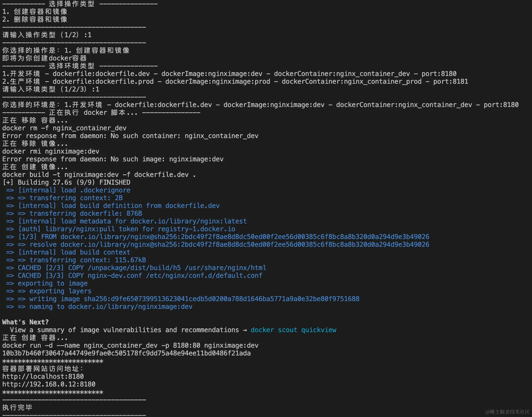Open the http://192.168.0.12:8180 link

click(48, 384)
